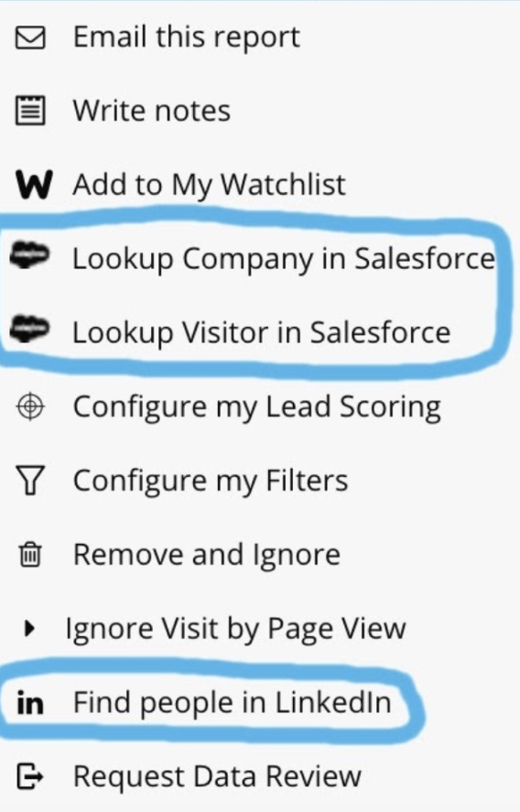Click Salesforce cloud icon beside Lookup Company

click(x=30, y=255)
